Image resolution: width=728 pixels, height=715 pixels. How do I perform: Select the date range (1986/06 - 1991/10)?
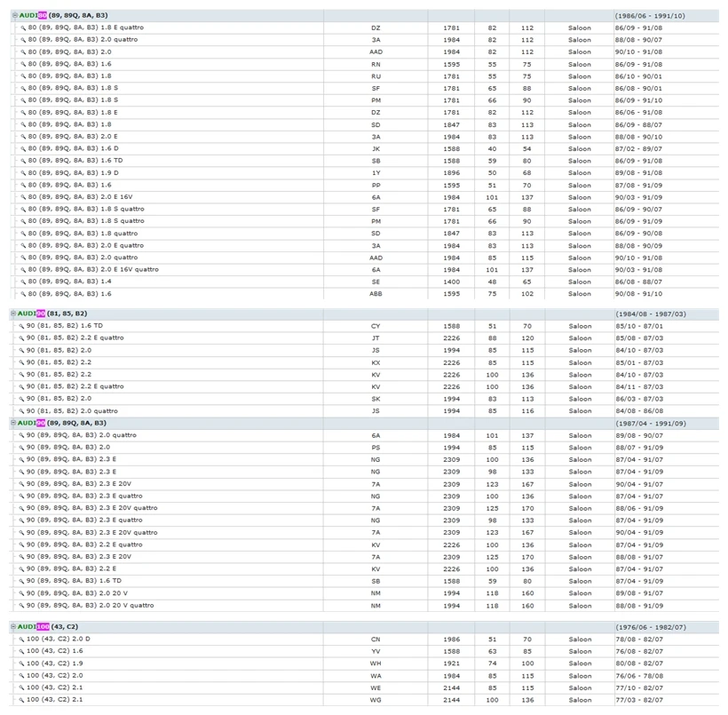[650, 16]
